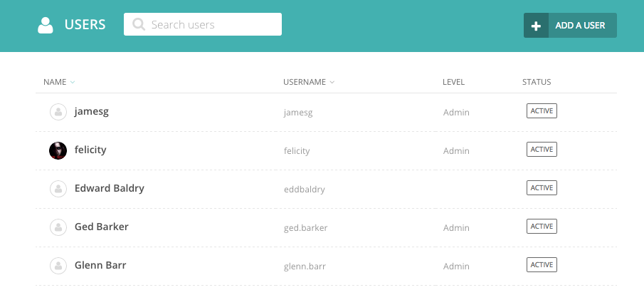Viewport: 644px width, 295px height.
Task: Click the magnifier icon in search box
Action: click(x=139, y=25)
